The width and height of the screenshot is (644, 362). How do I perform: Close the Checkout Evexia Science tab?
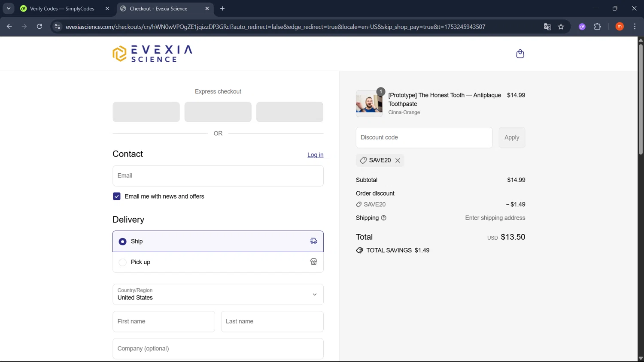(207, 9)
